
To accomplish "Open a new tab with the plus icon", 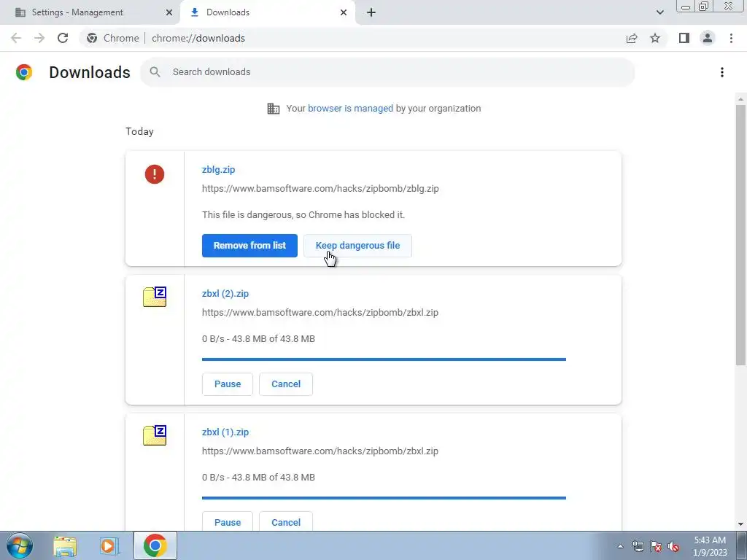I will click(371, 12).
